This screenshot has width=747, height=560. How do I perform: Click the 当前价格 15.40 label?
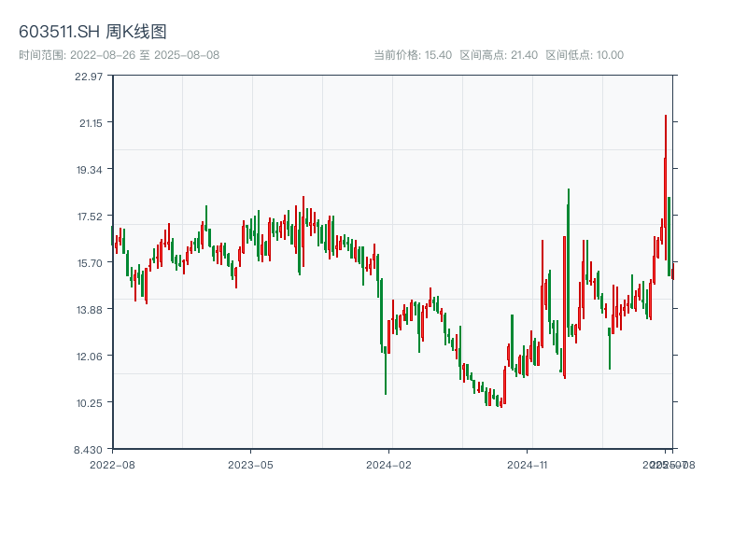(413, 55)
